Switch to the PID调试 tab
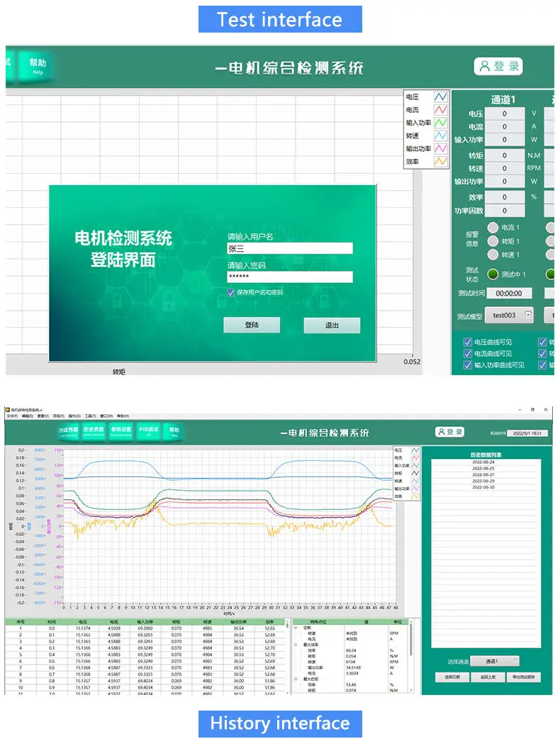The image size is (560, 756). 148,431
